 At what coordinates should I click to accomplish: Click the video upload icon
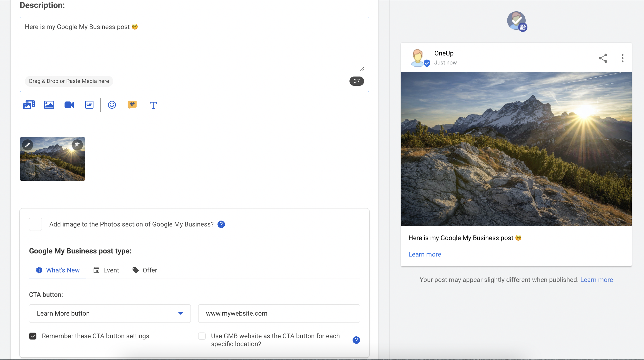point(69,105)
